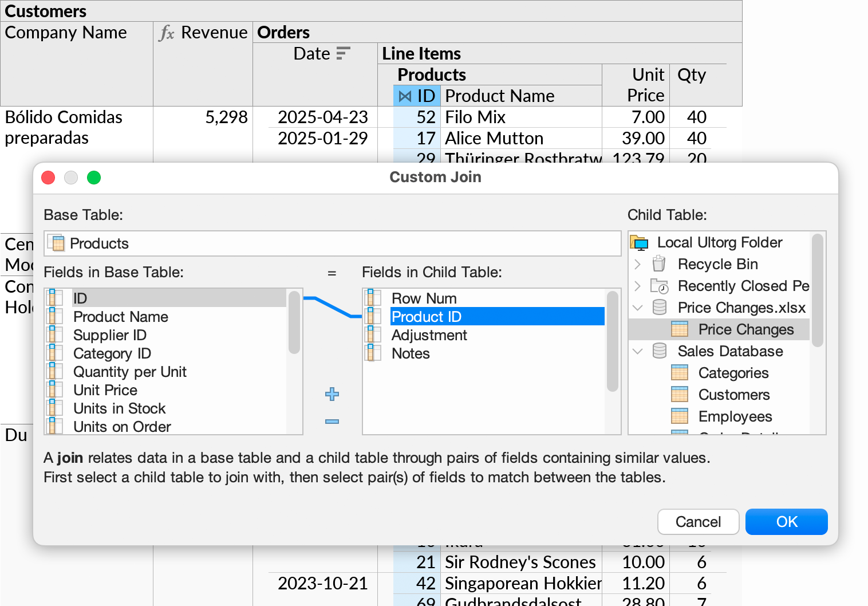The height and width of the screenshot is (606, 868).
Task: Click the Price Changes.xlsx database icon
Action: pos(660,308)
